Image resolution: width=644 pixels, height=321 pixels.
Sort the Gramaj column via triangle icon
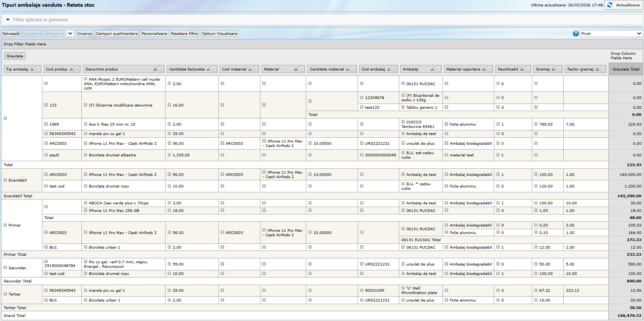point(553,69)
